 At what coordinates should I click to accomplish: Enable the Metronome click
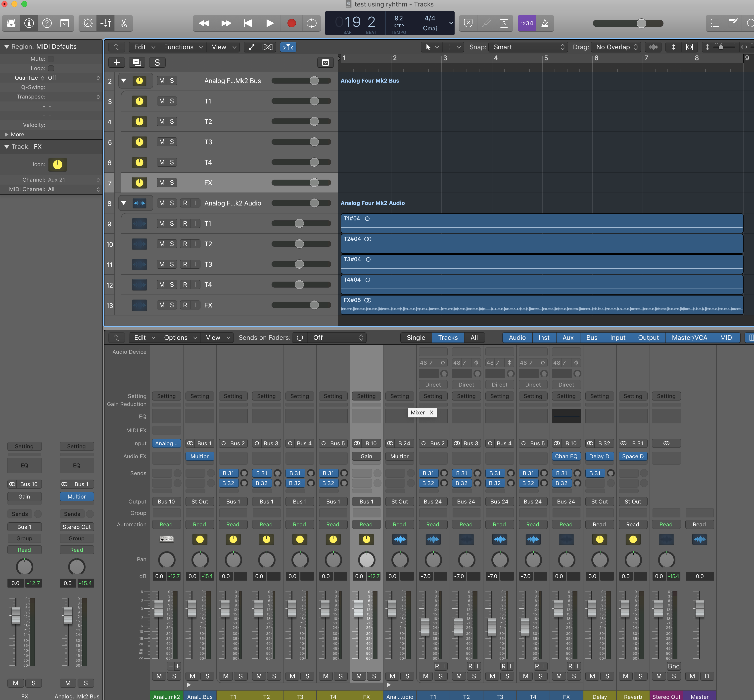coord(545,23)
